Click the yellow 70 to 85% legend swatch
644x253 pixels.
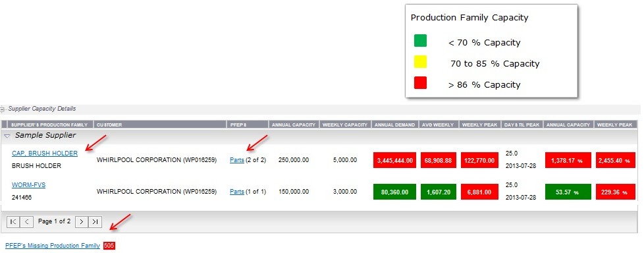pos(420,62)
